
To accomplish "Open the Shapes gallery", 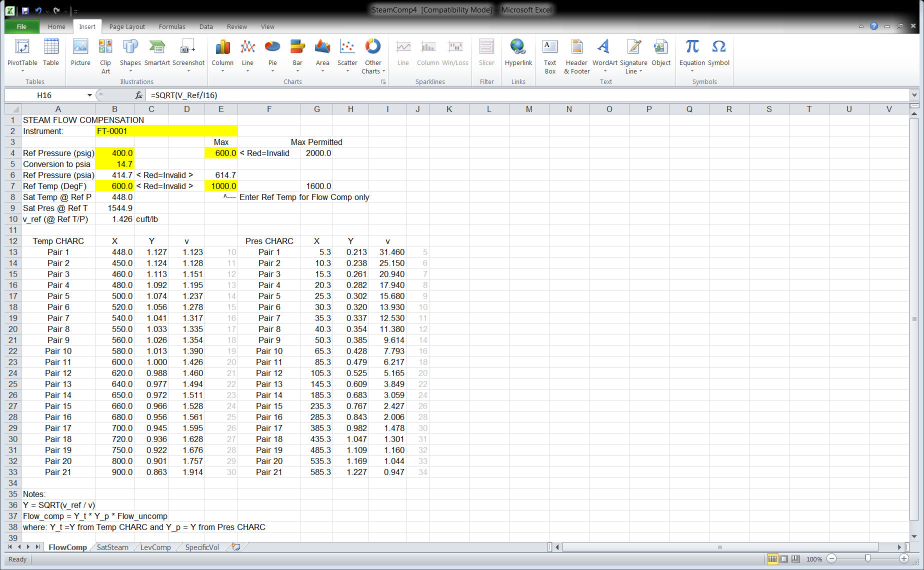I will pos(130,55).
